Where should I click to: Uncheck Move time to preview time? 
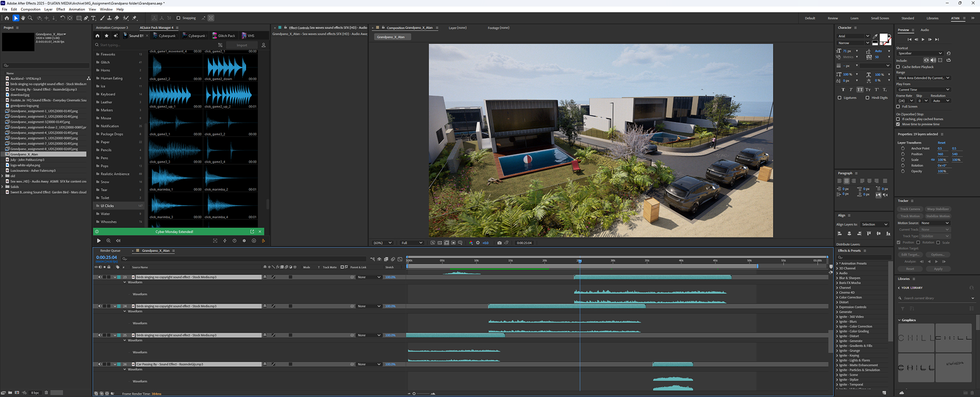(x=898, y=124)
